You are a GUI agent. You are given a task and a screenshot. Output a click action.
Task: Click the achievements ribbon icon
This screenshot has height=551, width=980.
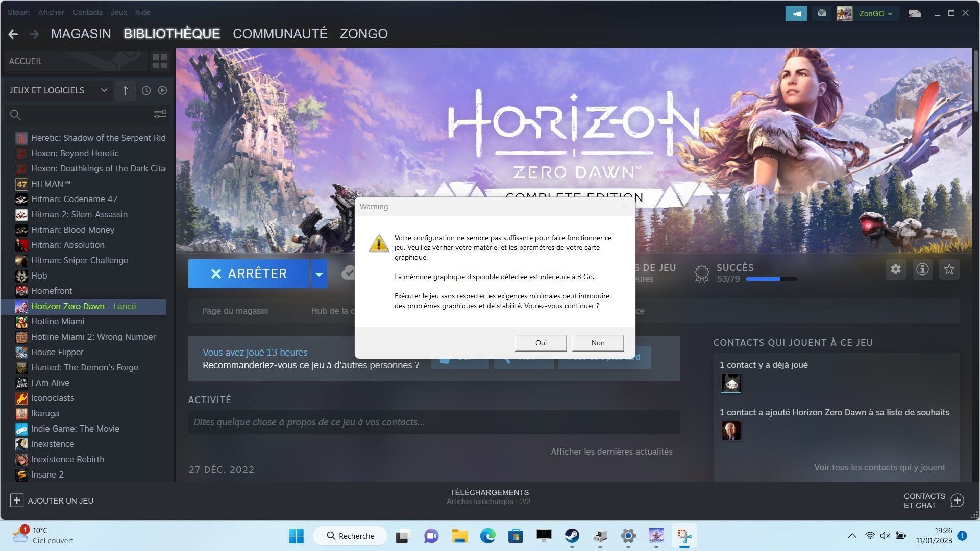click(x=702, y=274)
